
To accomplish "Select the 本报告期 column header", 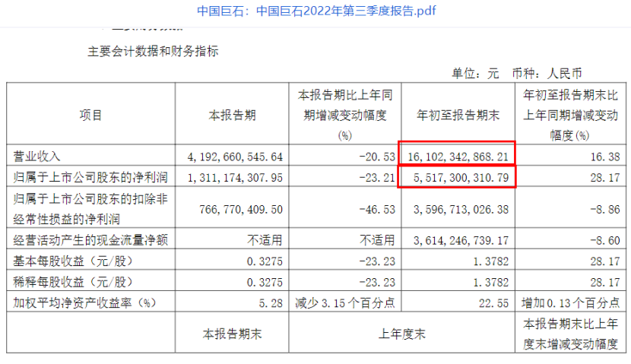I will click(x=232, y=116).
